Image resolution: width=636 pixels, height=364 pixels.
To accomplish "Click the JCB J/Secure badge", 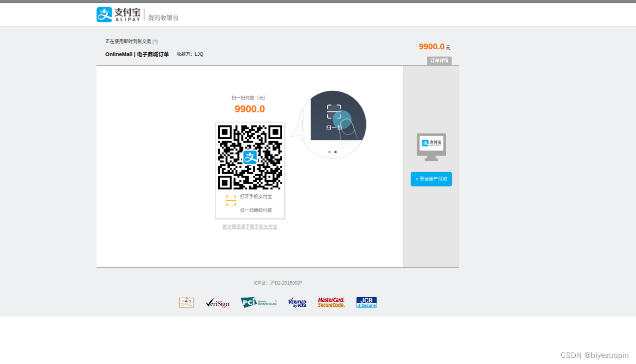I will (366, 302).
